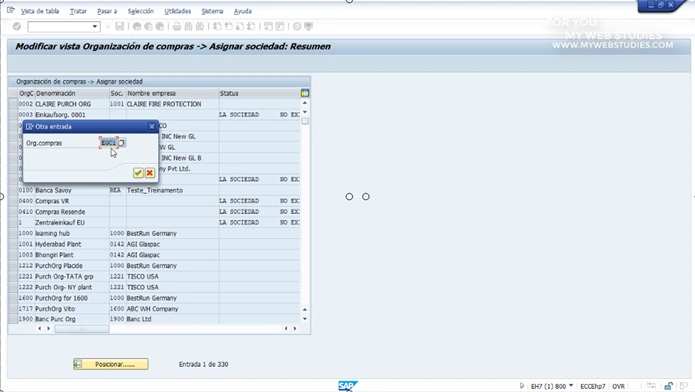Open search help beside Org.compras field

121,143
